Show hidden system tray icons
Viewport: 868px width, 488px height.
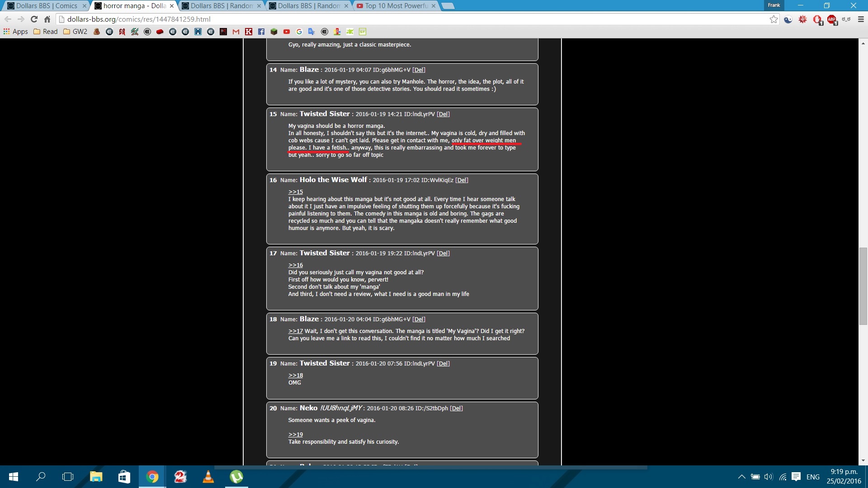click(x=742, y=477)
